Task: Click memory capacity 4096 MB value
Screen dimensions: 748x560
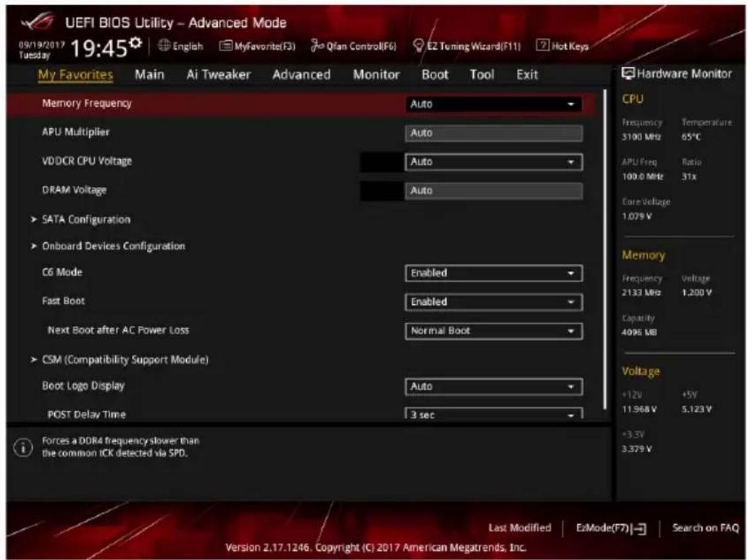Action: [639, 333]
